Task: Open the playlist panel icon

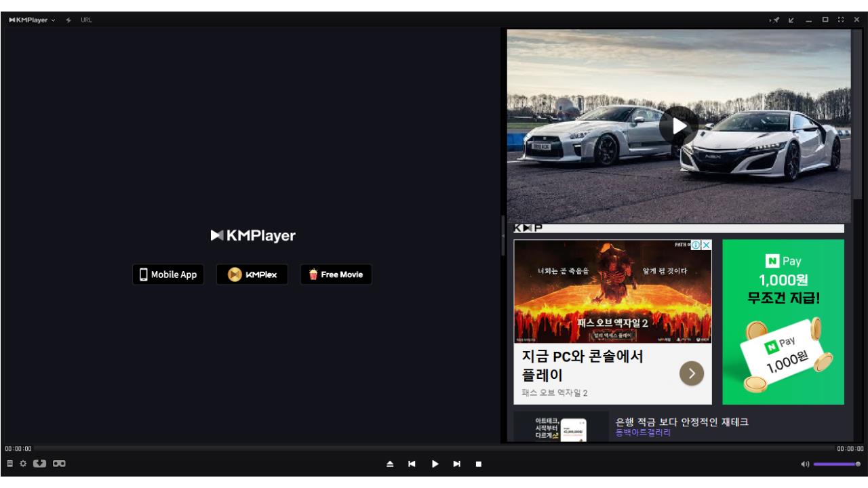Action: tap(9, 466)
